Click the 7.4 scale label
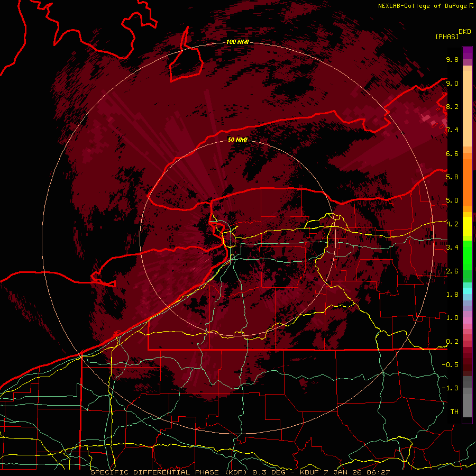The image size is (476, 476). (x=452, y=130)
